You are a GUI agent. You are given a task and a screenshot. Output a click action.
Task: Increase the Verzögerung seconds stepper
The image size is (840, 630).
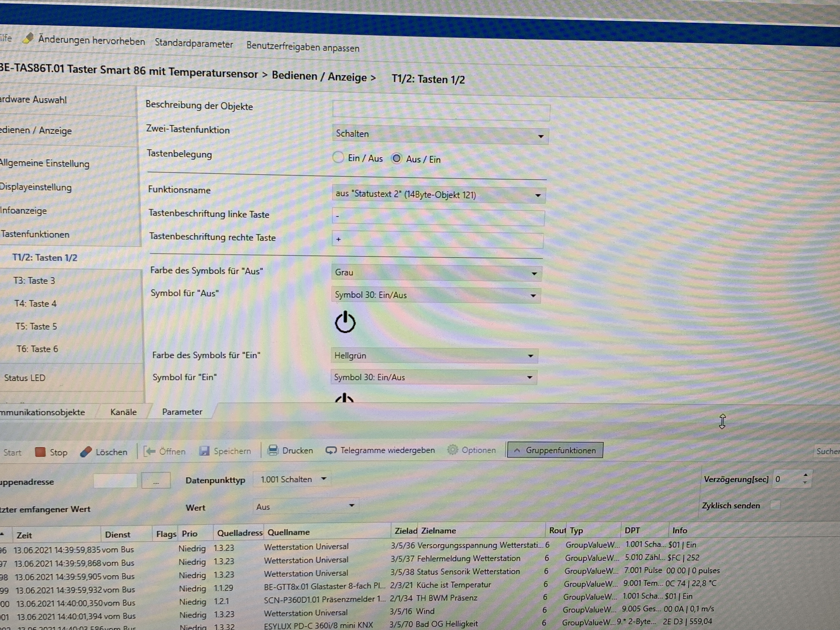pyautogui.click(x=805, y=475)
